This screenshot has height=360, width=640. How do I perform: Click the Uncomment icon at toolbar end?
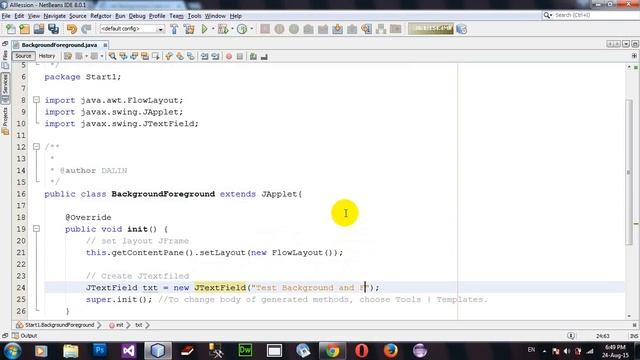click(264, 56)
